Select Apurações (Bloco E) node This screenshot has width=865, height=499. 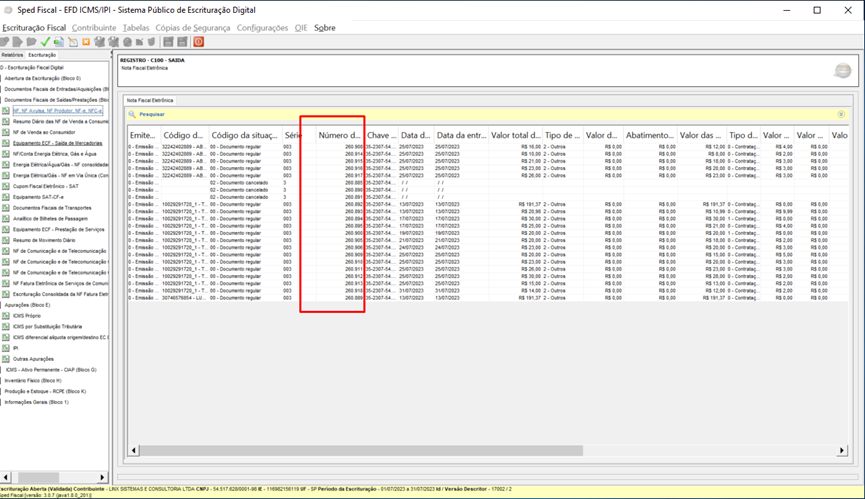pyautogui.click(x=27, y=305)
